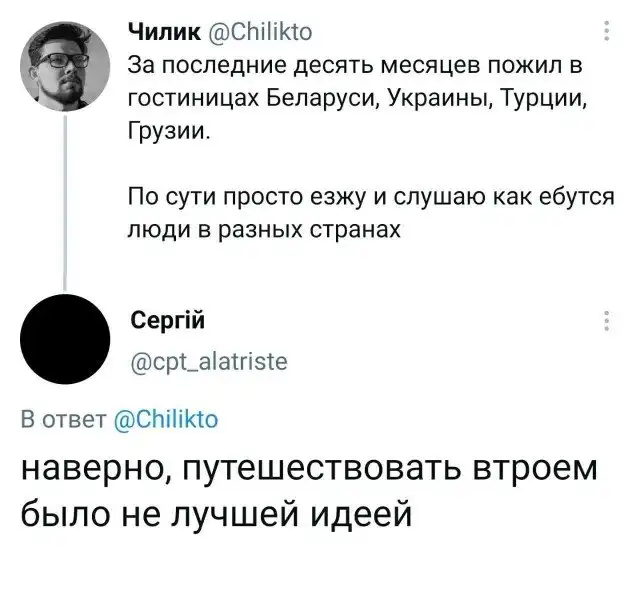Click the word "Грузии." in Чилик's tweet
Screen dimensions: 640x590
pos(169,131)
